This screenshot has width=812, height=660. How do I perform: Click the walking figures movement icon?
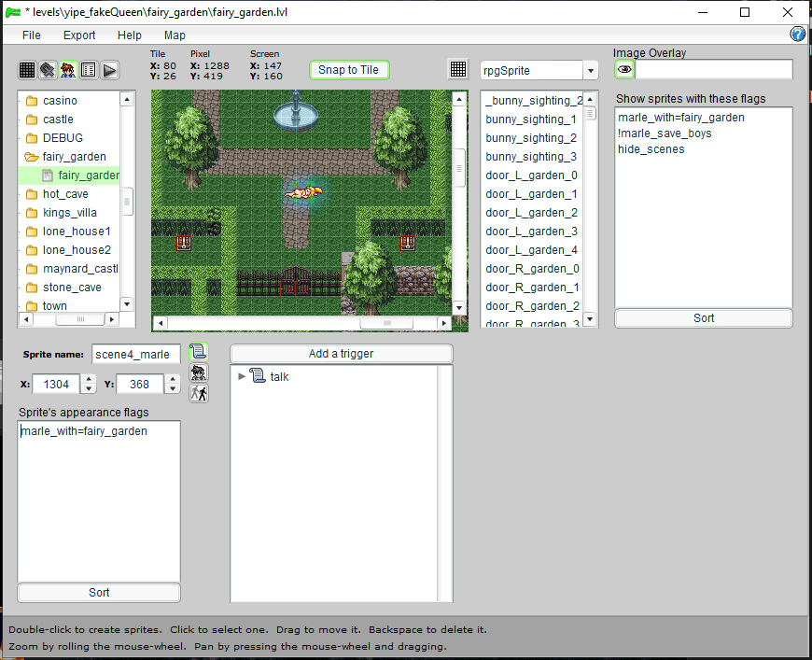pos(198,393)
